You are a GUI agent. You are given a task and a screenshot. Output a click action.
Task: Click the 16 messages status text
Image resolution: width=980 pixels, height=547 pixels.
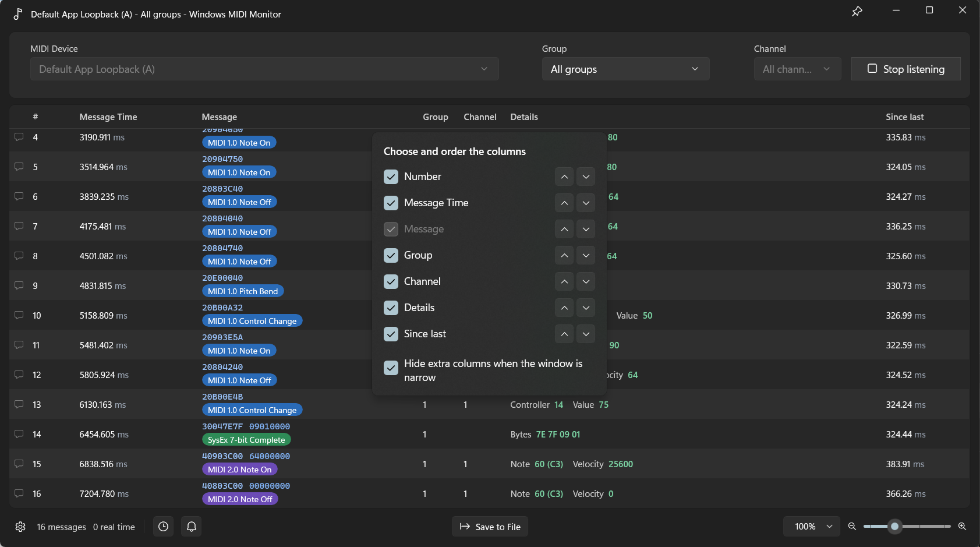coord(61,527)
